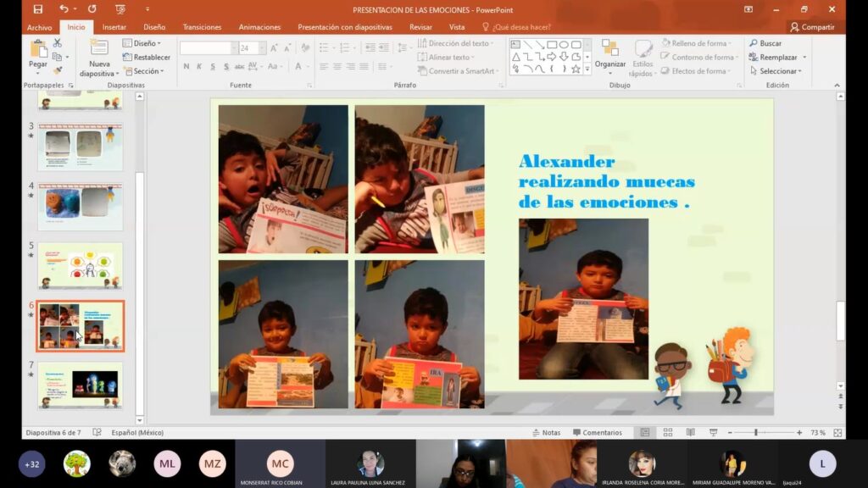Switch to Normal view in the status bar
The width and height of the screenshot is (868, 488).
(645, 433)
